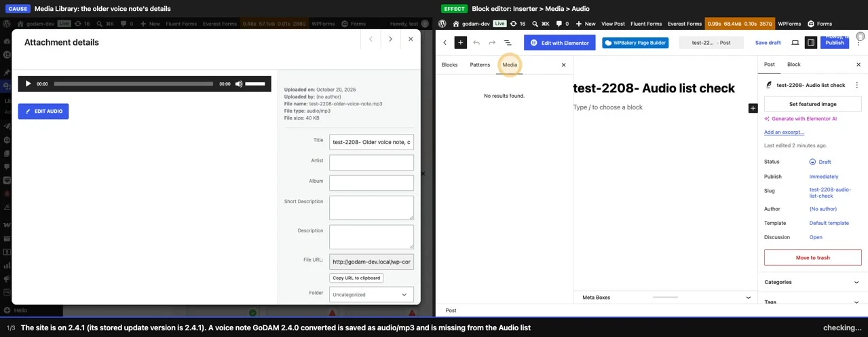Screen dimensions: 868x337
Task: Open WPForms in editor admin bar
Action: tap(789, 24)
